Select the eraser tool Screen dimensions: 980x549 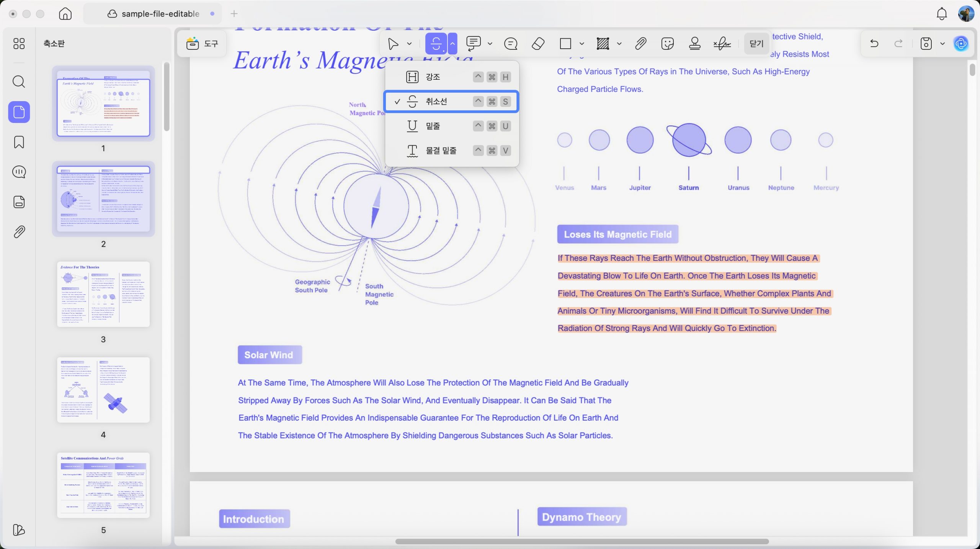click(538, 44)
